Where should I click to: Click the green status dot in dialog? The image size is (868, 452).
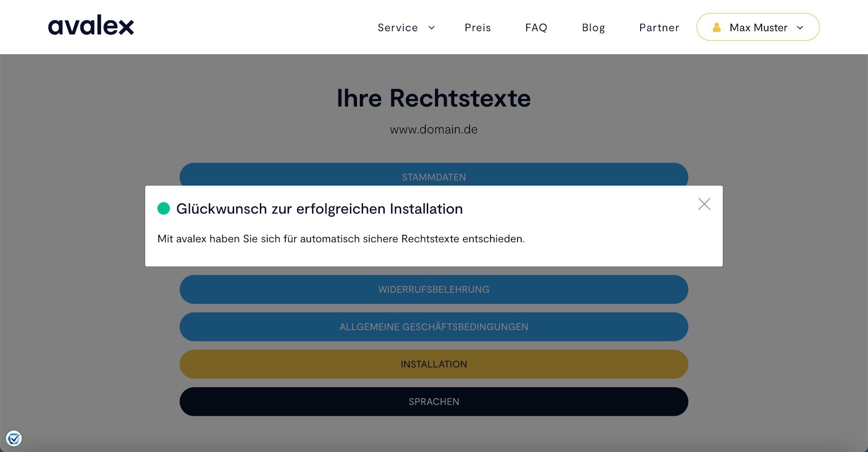[164, 209]
